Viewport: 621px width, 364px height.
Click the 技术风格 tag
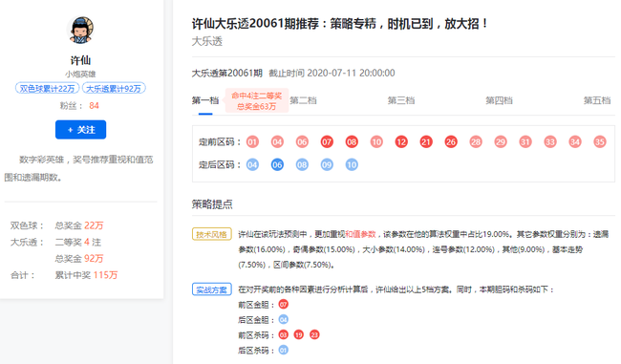click(212, 234)
